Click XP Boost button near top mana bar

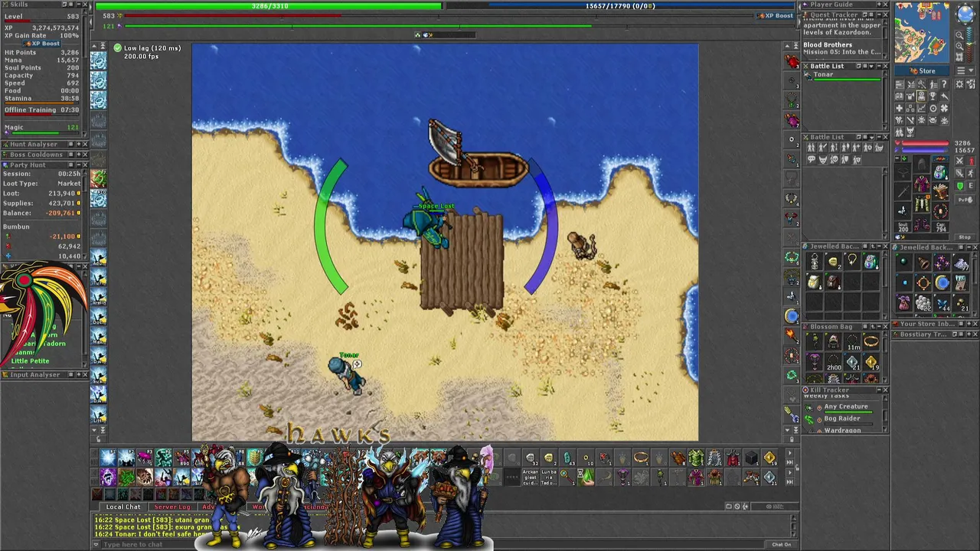coord(776,15)
